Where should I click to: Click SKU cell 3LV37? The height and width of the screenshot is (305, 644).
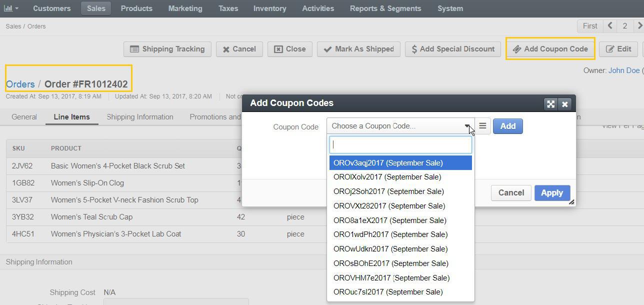coord(22,200)
